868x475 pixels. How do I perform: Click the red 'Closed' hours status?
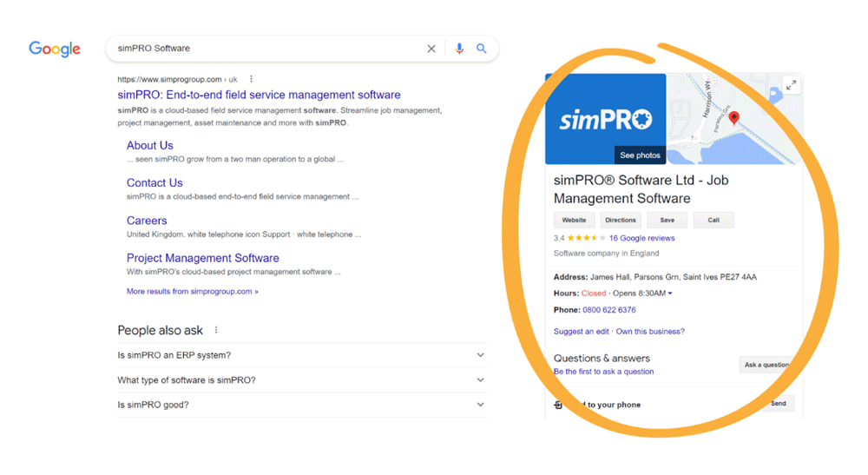click(x=594, y=294)
